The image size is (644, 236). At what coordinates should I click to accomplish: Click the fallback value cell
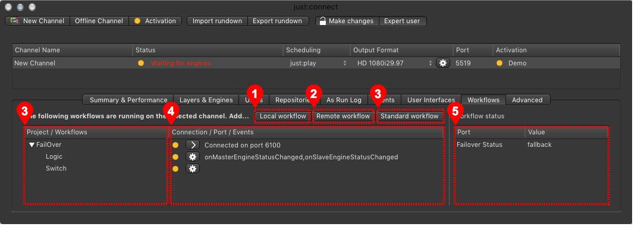(539, 144)
